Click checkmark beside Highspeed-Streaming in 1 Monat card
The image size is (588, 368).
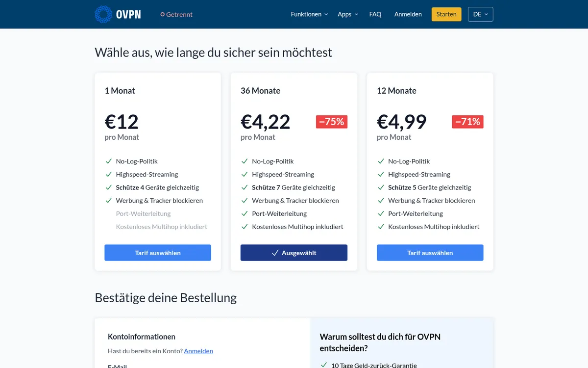[x=108, y=174]
